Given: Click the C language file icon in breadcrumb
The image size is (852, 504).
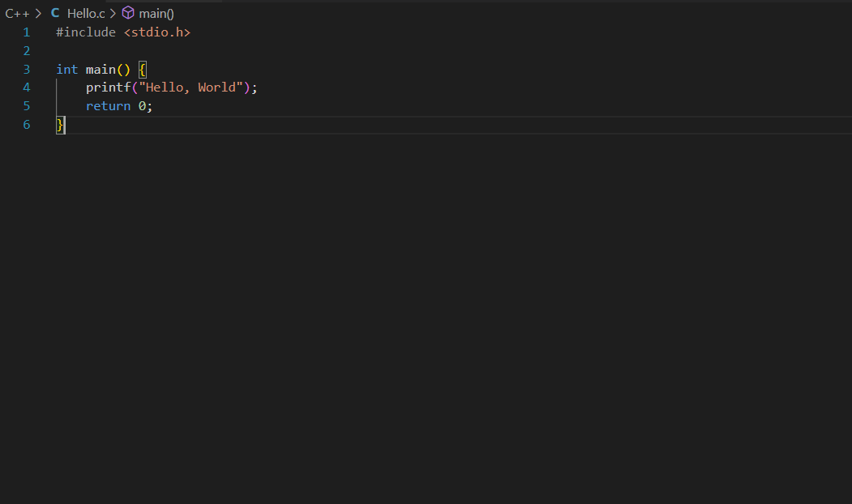Looking at the screenshot, I should [x=54, y=13].
